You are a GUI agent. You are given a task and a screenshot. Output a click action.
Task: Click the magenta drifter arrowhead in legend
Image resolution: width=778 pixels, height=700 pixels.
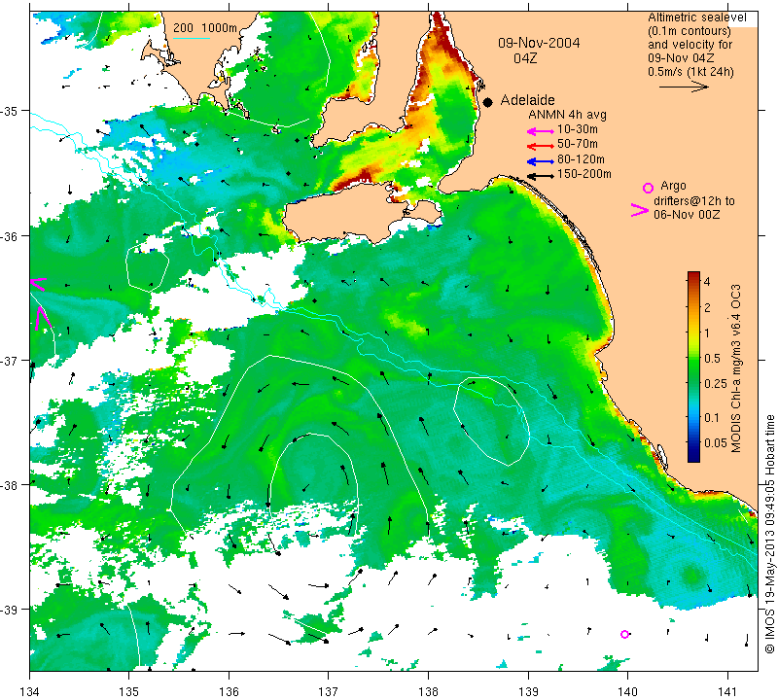coord(640,210)
